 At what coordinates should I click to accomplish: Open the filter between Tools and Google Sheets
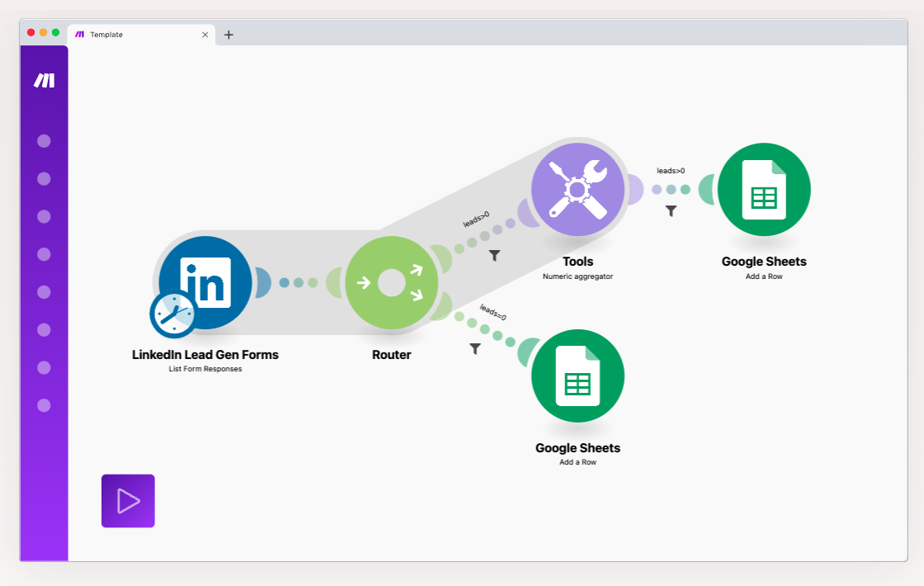[671, 210]
